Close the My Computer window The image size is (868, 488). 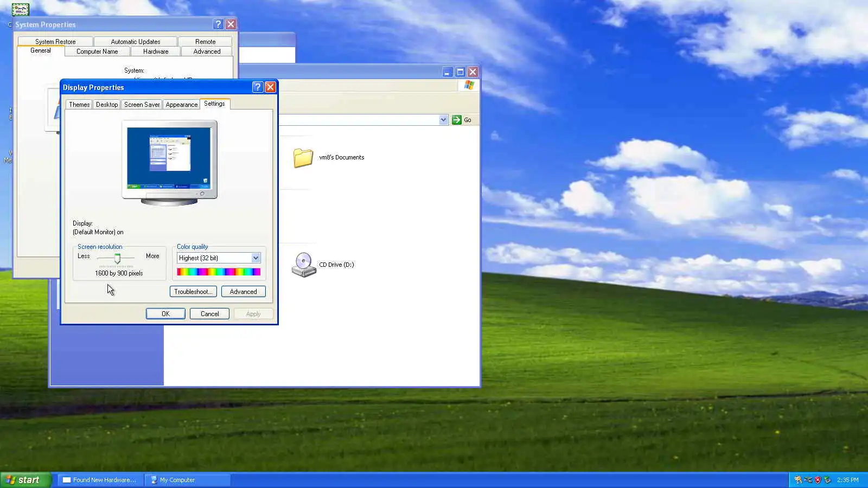pyautogui.click(x=473, y=72)
